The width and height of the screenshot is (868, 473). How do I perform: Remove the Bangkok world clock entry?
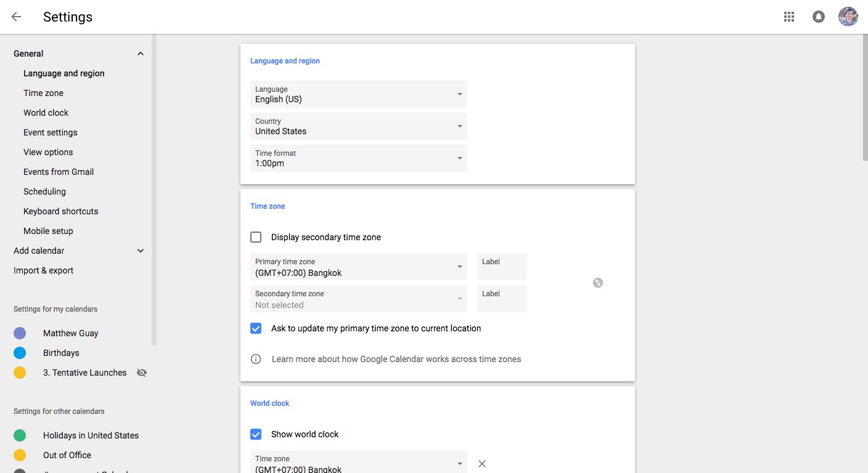[x=482, y=464]
